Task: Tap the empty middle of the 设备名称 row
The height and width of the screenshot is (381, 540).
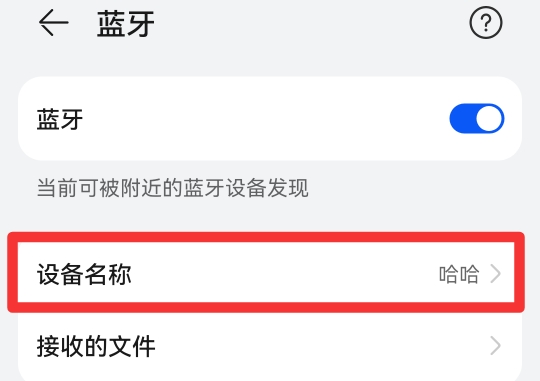Action: (x=282, y=274)
